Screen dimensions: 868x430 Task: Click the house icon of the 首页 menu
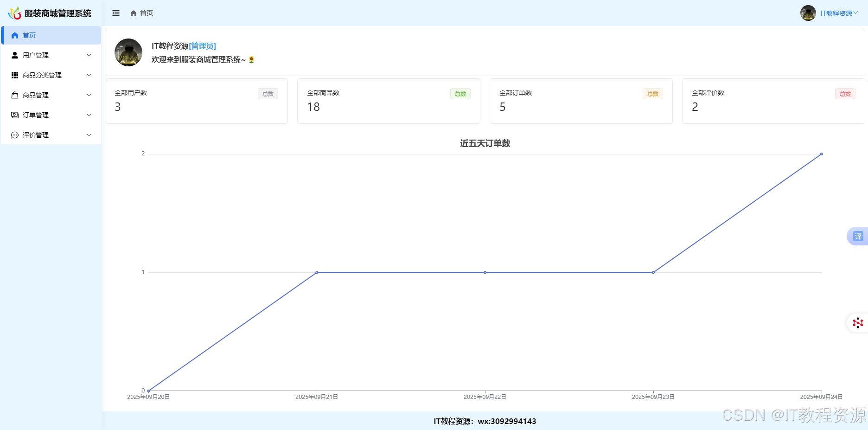pyautogui.click(x=15, y=35)
